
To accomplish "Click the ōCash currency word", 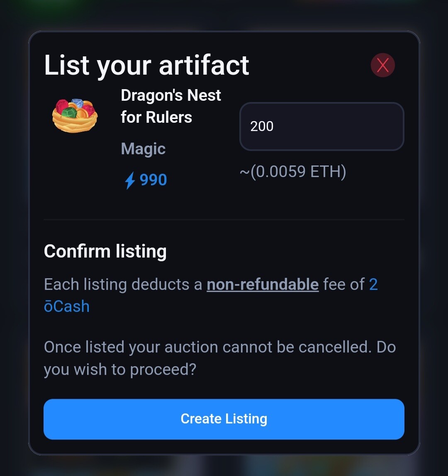I will [66, 306].
